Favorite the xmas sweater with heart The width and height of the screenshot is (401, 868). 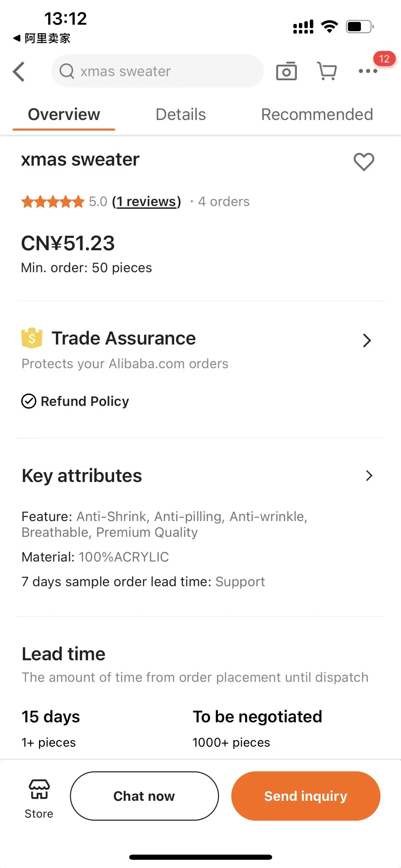[364, 161]
